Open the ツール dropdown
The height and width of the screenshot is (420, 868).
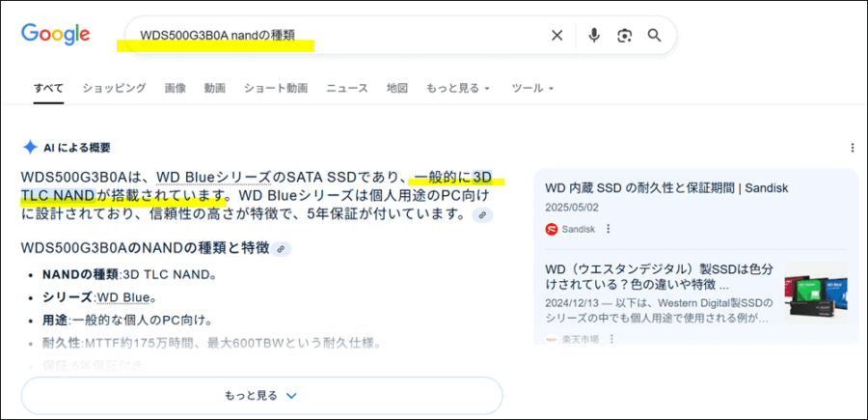532,88
